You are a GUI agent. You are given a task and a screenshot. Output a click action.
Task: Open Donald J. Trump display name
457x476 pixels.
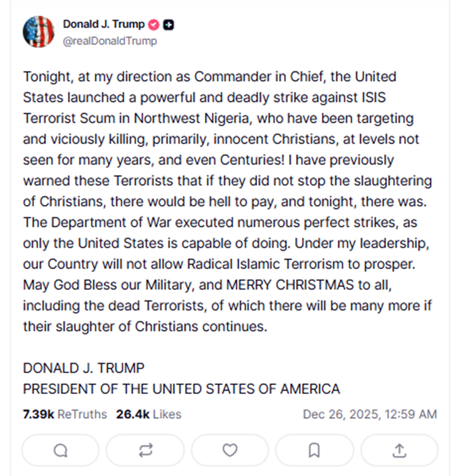pos(104,24)
